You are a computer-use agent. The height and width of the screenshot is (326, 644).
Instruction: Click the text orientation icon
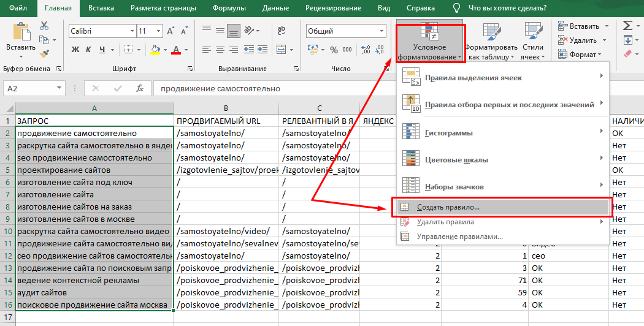(x=249, y=30)
